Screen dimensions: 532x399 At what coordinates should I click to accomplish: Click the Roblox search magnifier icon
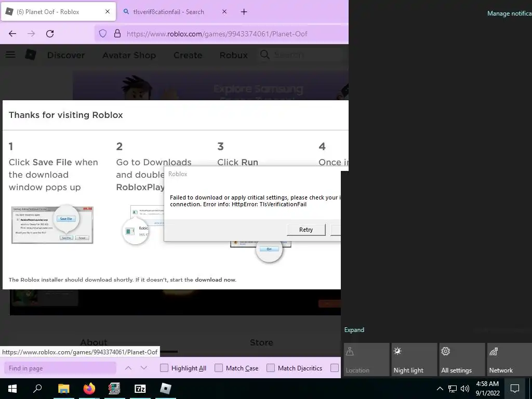tap(264, 55)
